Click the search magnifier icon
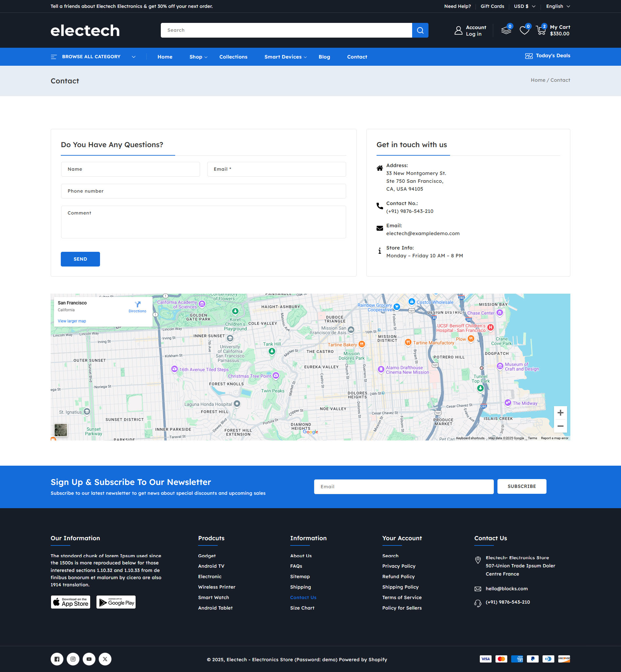The width and height of the screenshot is (621, 672). 420,30
